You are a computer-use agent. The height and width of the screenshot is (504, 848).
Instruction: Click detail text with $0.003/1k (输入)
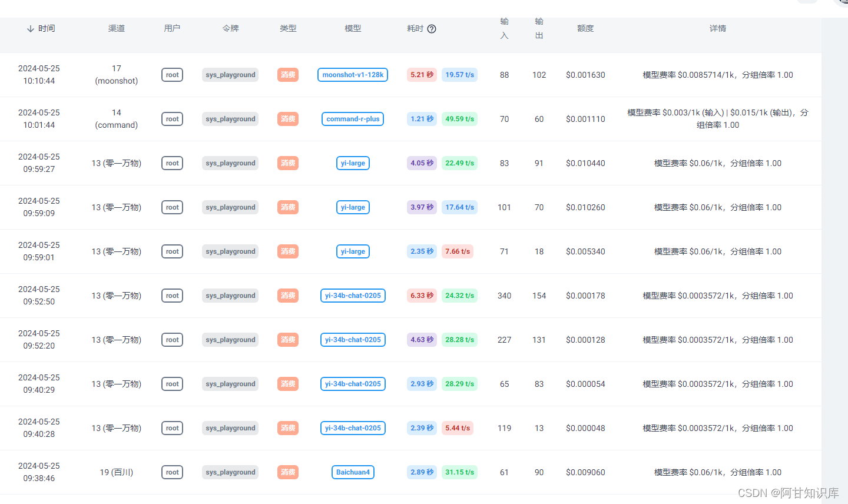pyautogui.click(x=718, y=119)
